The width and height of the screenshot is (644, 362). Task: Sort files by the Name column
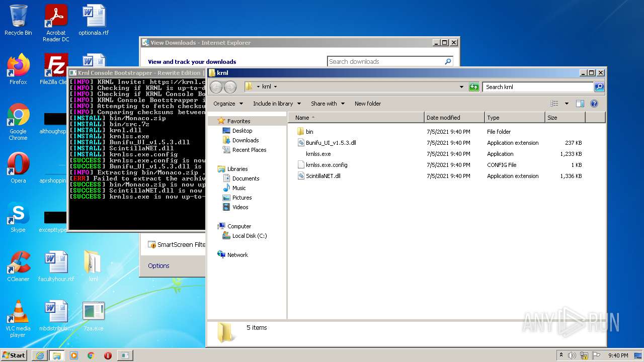(356, 118)
